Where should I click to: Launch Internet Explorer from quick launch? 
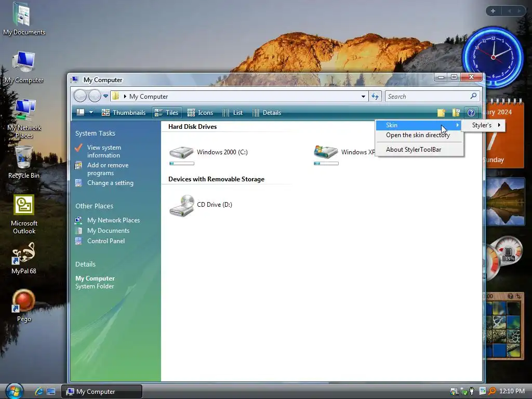pos(39,391)
